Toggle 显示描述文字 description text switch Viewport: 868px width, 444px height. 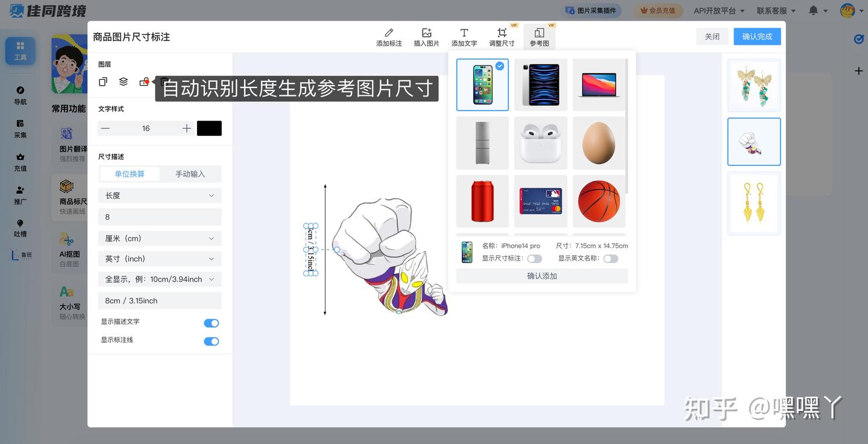(x=211, y=322)
